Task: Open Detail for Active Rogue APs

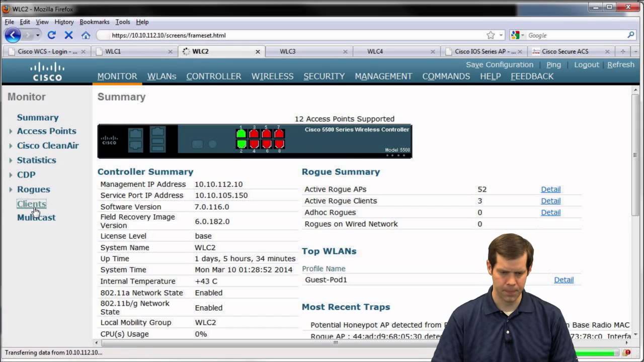Action: pos(550,190)
